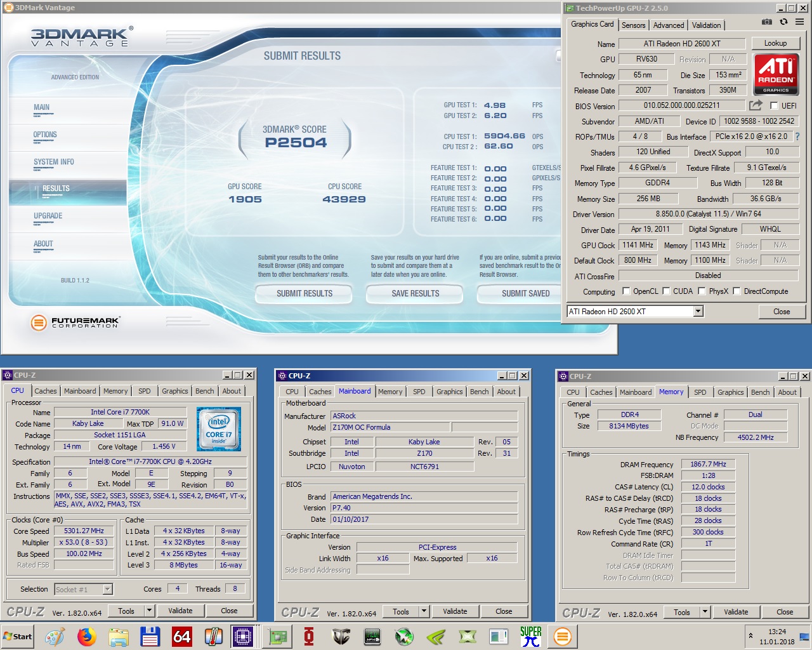The height and width of the screenshot is (650, 812).
Task: Click the Bus Interface question mark icon
Action: [797, 136]
